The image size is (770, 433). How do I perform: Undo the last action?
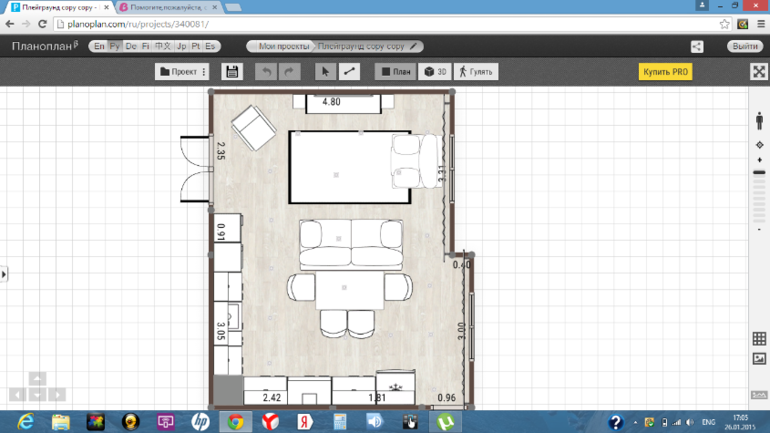tap(266, 72)
